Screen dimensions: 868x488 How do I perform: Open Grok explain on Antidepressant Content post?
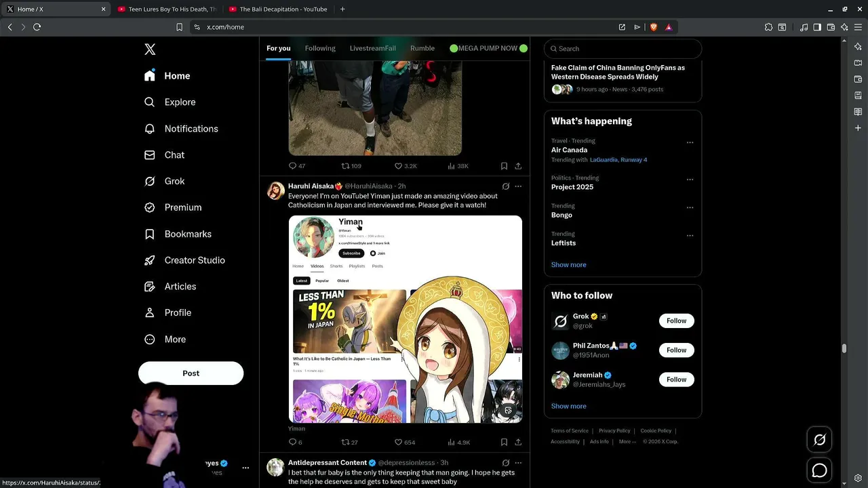point(505,463)
